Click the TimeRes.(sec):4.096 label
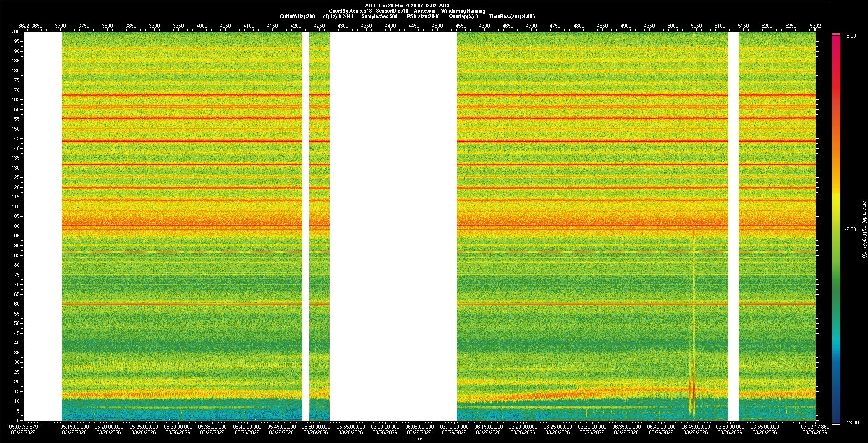Image resolution: width=868 pixels, height=443 pixels. tap(512, 16)
